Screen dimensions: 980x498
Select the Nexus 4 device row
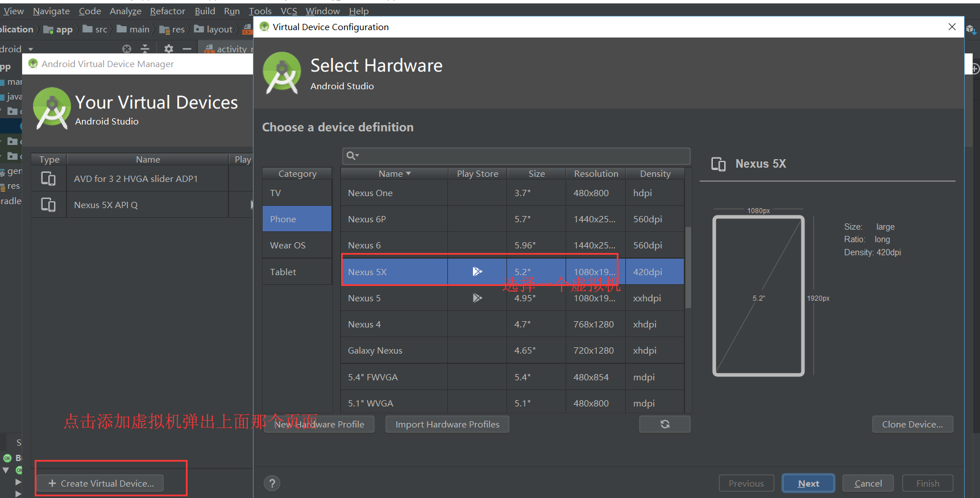[512, 324]
